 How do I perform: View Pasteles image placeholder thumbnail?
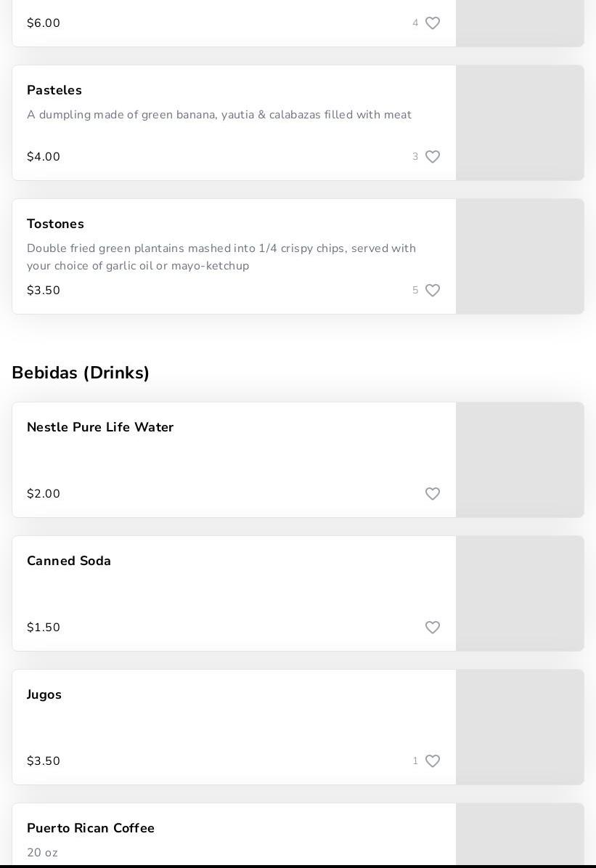(520, 123)
